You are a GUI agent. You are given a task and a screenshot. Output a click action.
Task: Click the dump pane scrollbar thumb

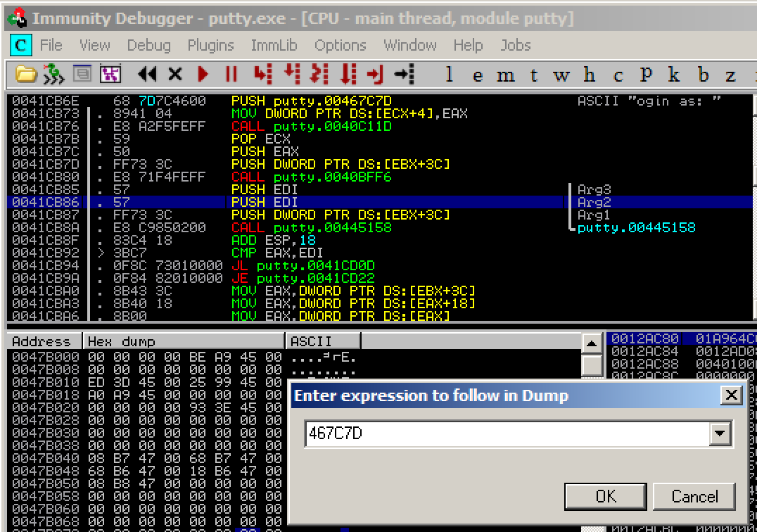point(592,365)
